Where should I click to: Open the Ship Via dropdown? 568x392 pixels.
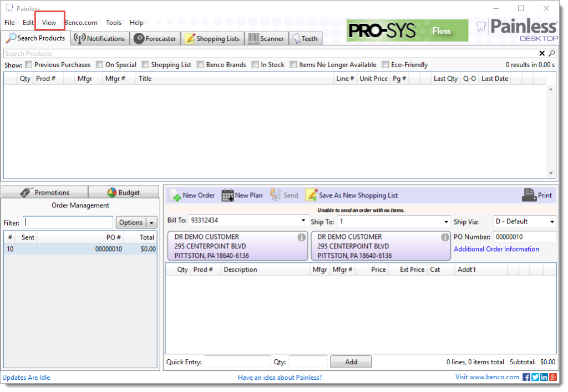552,222
